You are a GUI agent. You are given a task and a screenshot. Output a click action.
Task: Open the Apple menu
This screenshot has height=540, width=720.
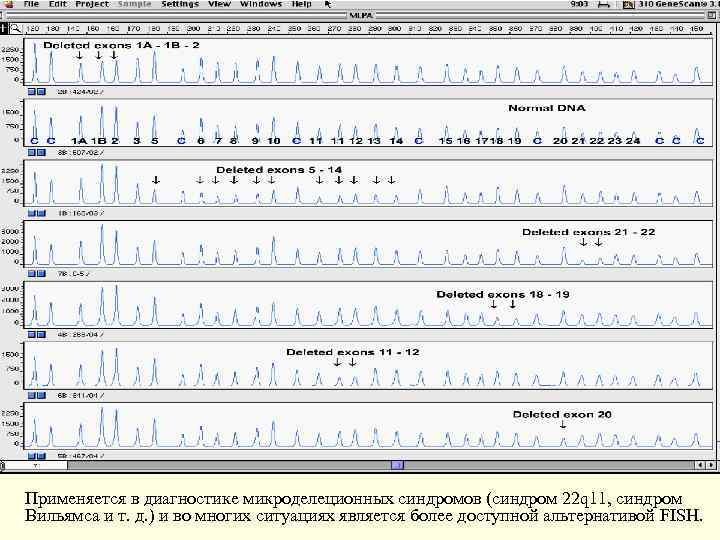(9, 4)
